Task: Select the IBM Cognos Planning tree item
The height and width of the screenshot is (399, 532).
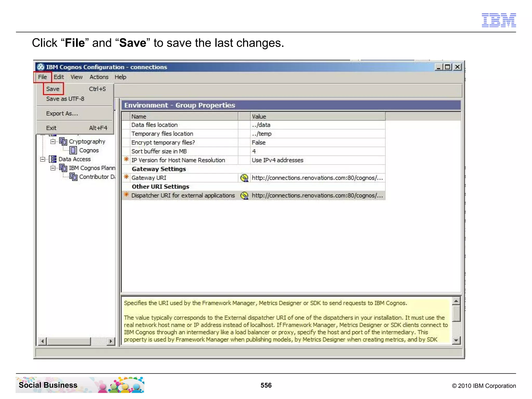Action: coord(92,168)
